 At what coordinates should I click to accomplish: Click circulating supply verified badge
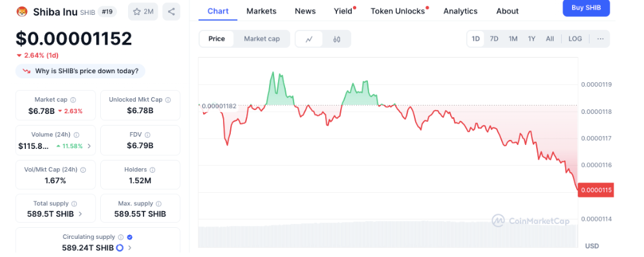(x=130, y=237)
